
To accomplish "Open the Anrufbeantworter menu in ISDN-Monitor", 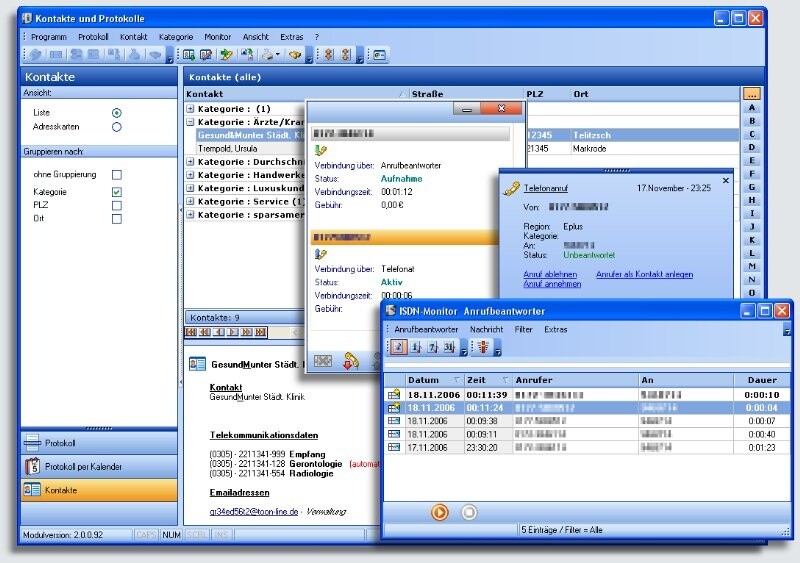I will pos(426,330).
